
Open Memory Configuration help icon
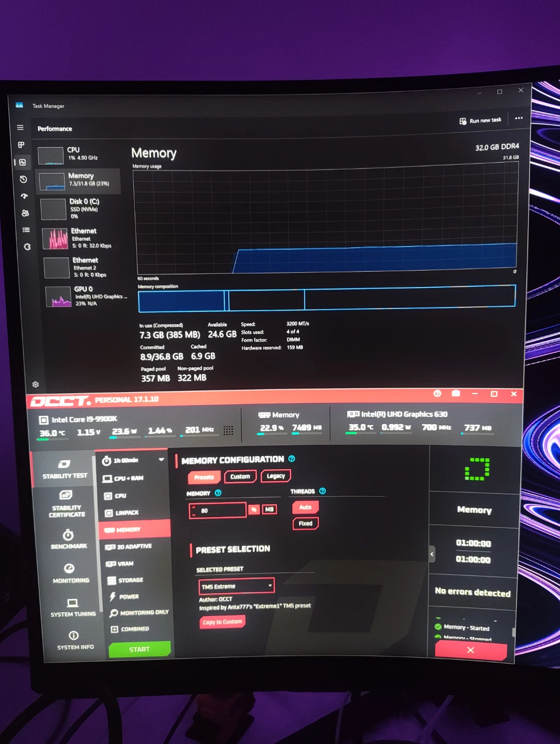tap(292, 459)
